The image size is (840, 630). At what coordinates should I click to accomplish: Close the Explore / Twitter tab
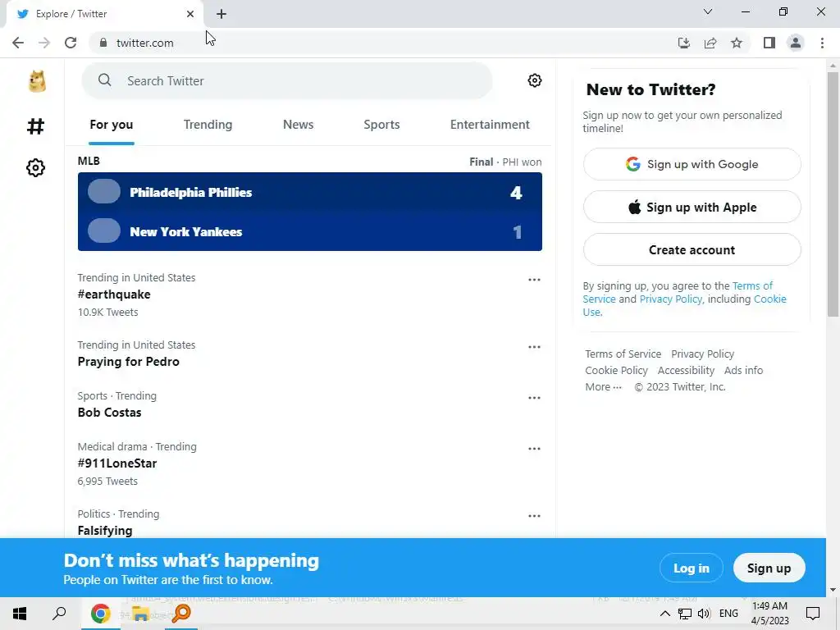tap(190, 14)
